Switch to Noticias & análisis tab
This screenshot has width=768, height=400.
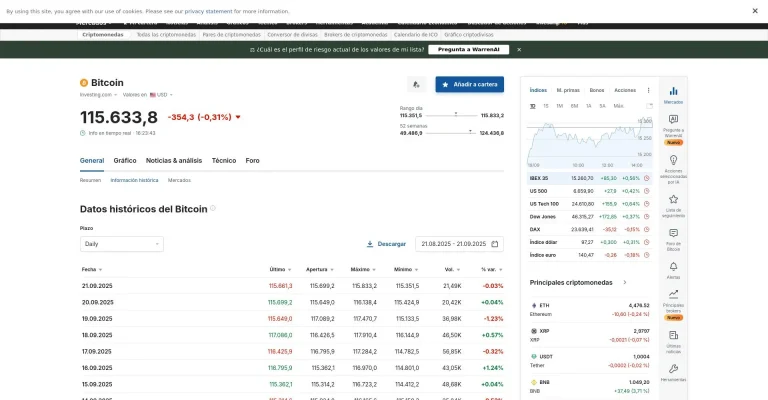tap(174, 161)
